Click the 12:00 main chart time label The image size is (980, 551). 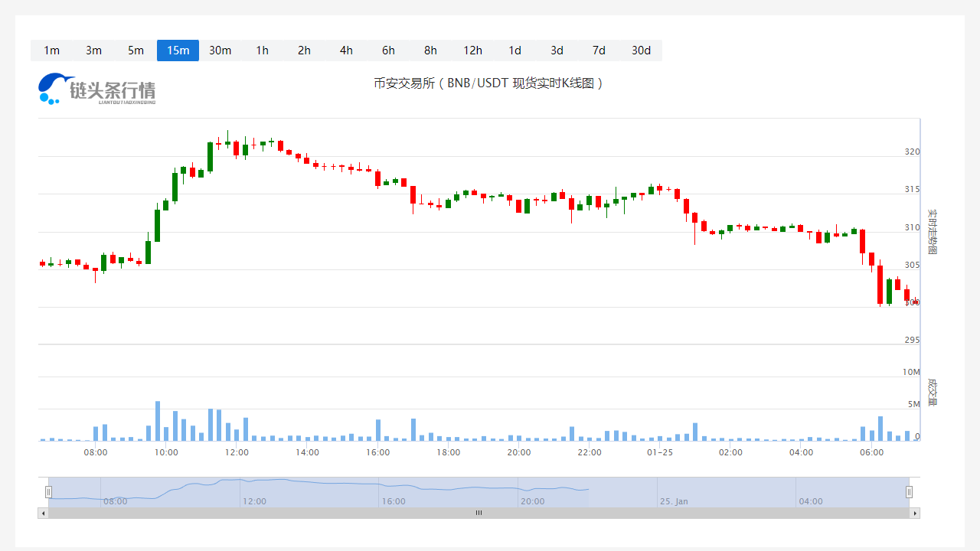(237, 452)
